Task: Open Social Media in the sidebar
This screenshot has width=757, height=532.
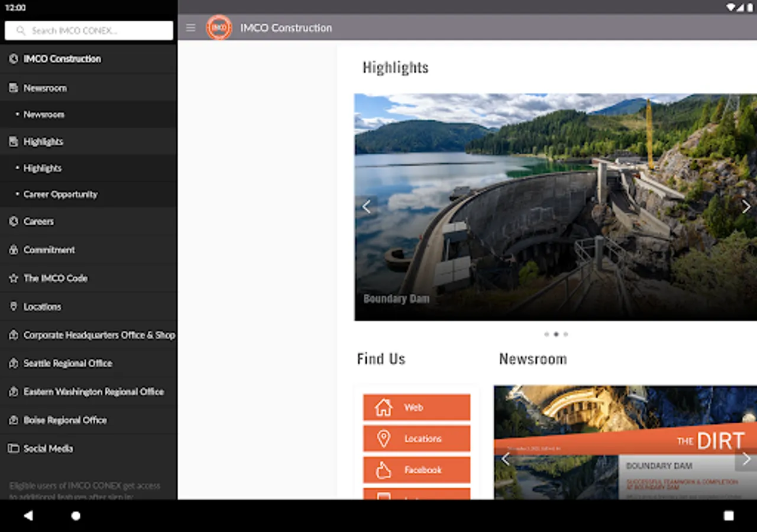Action: [89, 449]
